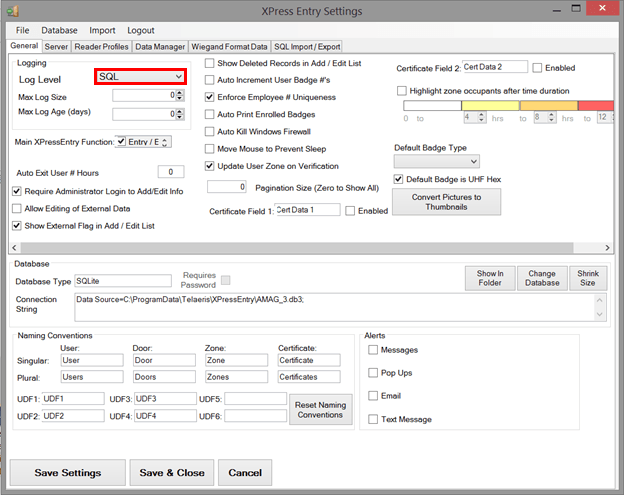Click the yellow zone duration color segment
Viewport: 624px width, 495px height.
(x=490, y=105)
